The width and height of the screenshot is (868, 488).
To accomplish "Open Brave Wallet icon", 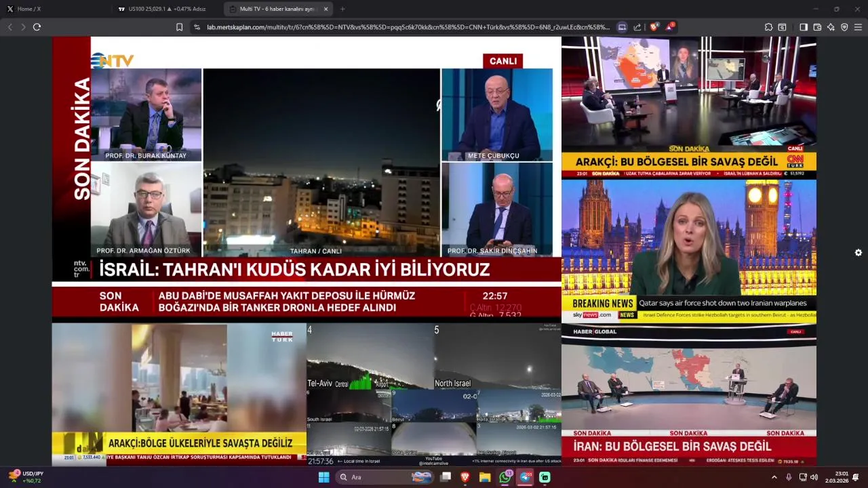I will [817, 27].
